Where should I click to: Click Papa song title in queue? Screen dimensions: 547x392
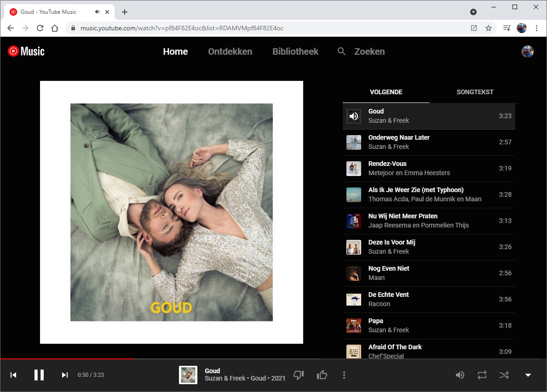375,321
